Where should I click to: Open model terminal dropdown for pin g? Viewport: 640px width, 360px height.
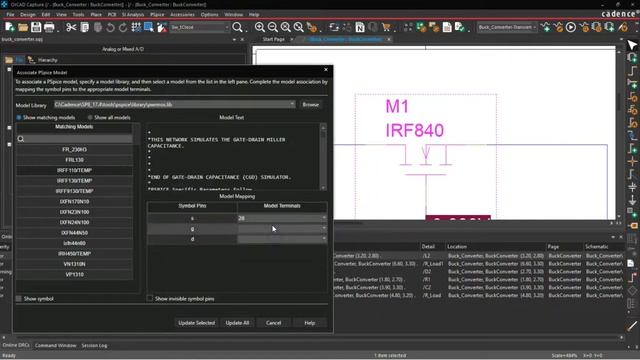(x=324, y=229)
